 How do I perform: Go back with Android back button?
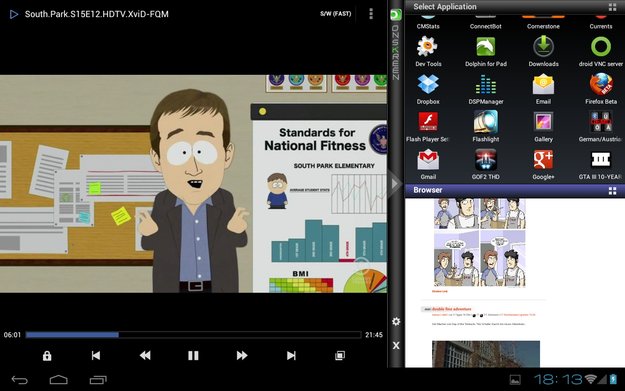(x=20, y=380)
